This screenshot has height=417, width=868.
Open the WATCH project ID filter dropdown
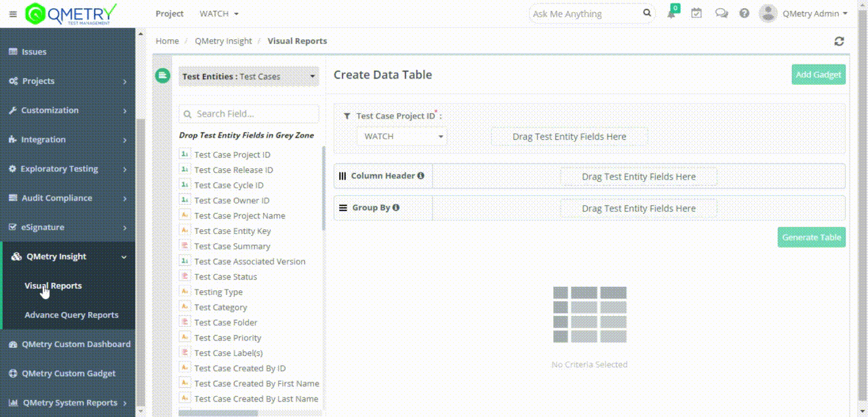click(402, 136)
